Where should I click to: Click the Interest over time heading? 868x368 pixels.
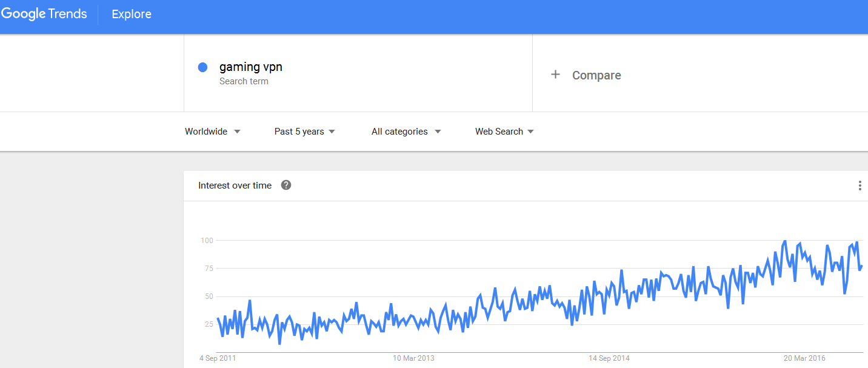click(x=235, y=186)
